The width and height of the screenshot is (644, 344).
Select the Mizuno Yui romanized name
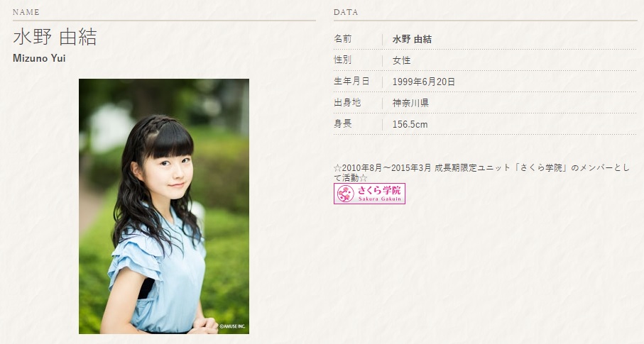point(39,58)
